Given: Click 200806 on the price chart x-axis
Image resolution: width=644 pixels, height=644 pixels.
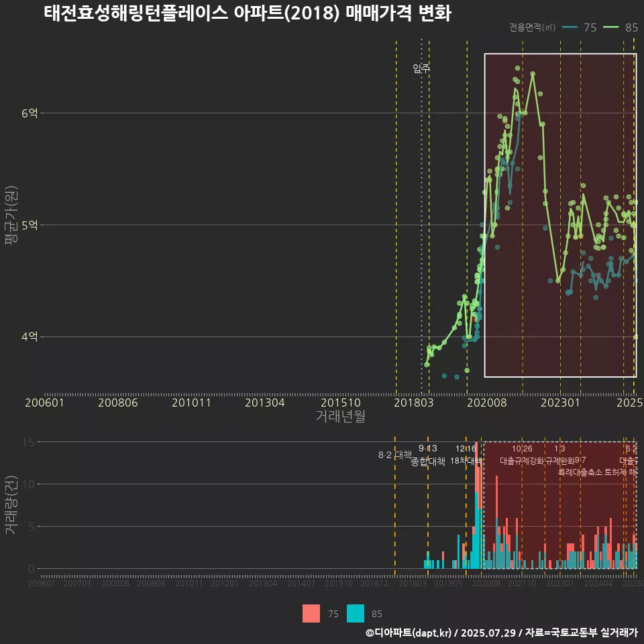Looking at the screenshot, I should click(118, 402).
